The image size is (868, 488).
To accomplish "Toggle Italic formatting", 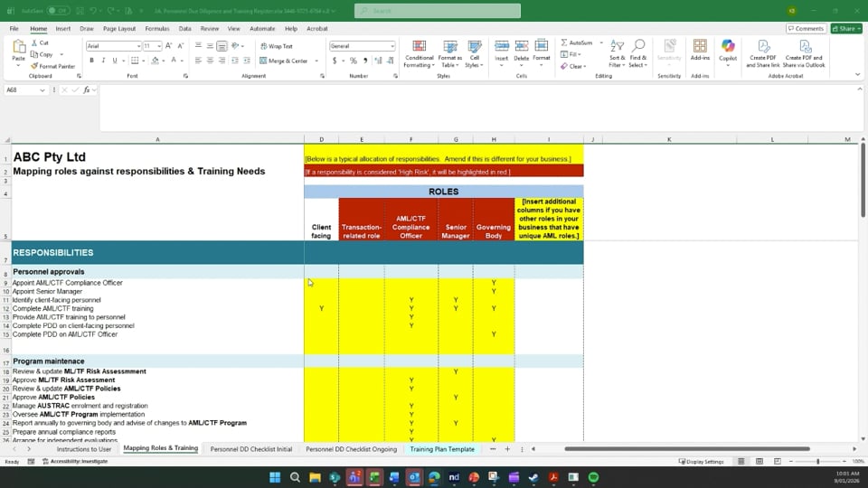I will coord(103,61).
